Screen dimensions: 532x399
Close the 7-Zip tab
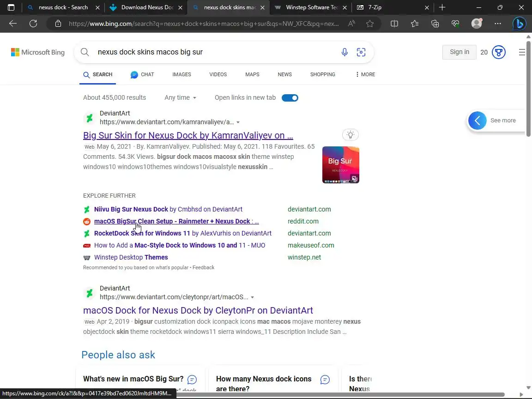(427, 7)
